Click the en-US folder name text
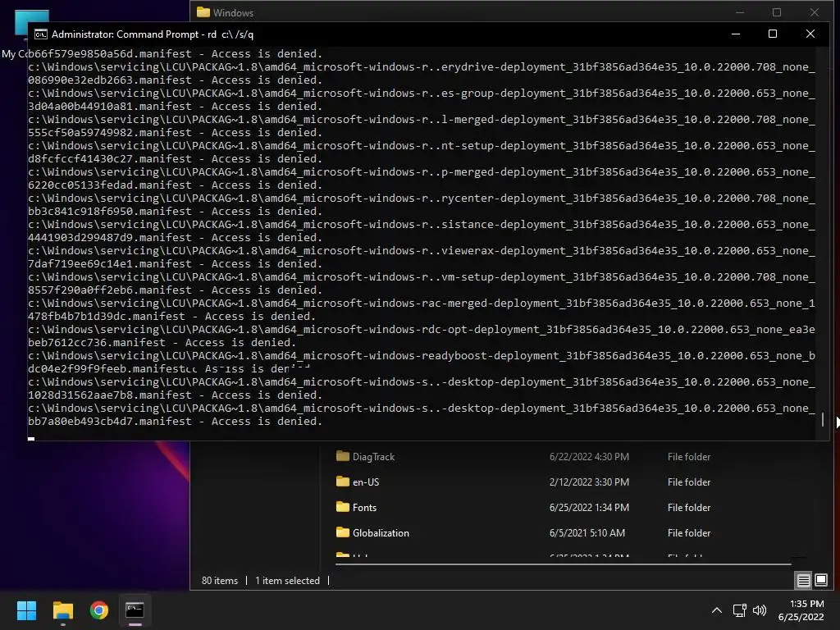Screen dimensions: 840x630 click(366, 482)
